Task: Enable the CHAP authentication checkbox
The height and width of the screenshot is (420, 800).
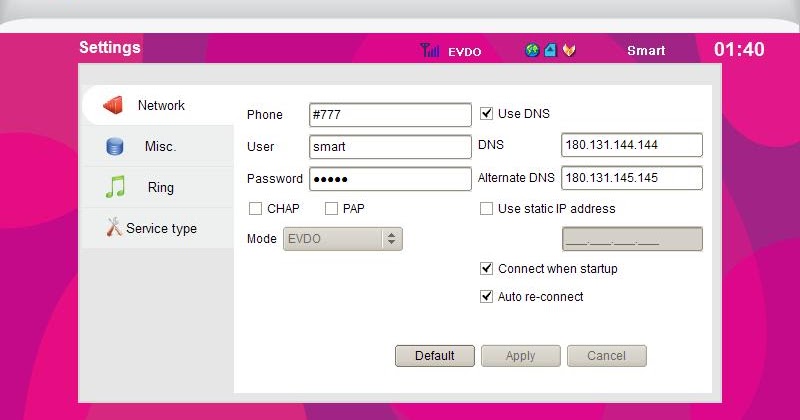Action: (255, 208)
